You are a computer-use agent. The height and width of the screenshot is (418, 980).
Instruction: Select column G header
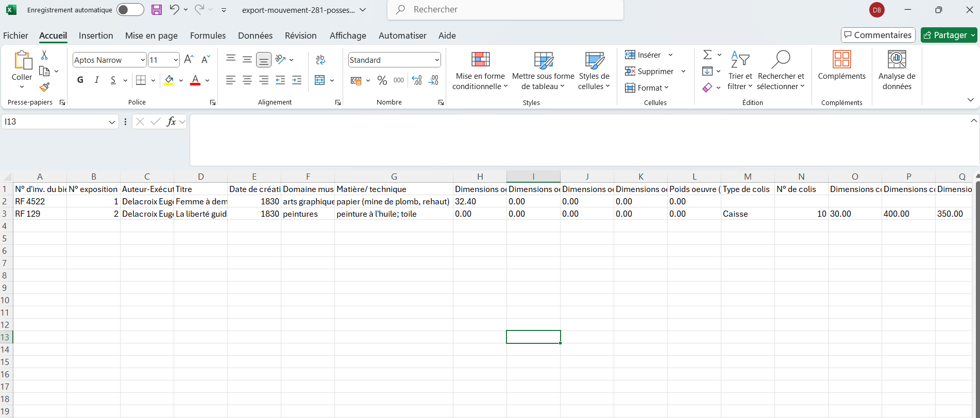394,177
